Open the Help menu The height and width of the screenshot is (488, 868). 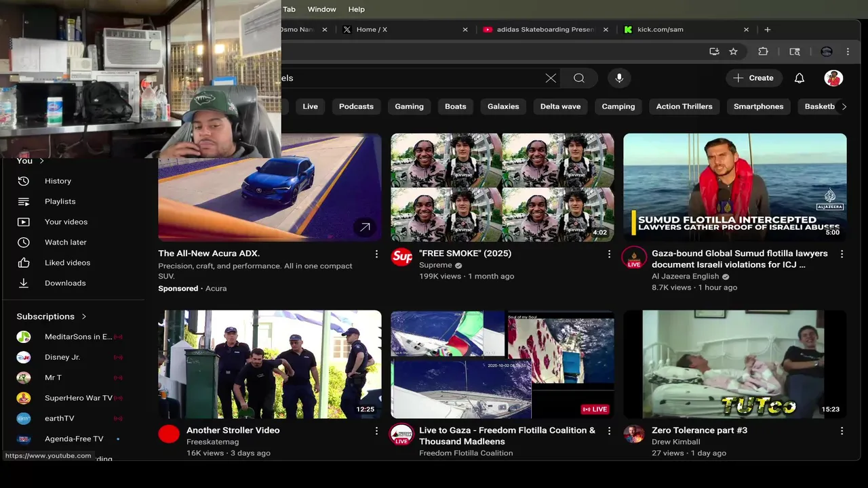click(357, 9)
